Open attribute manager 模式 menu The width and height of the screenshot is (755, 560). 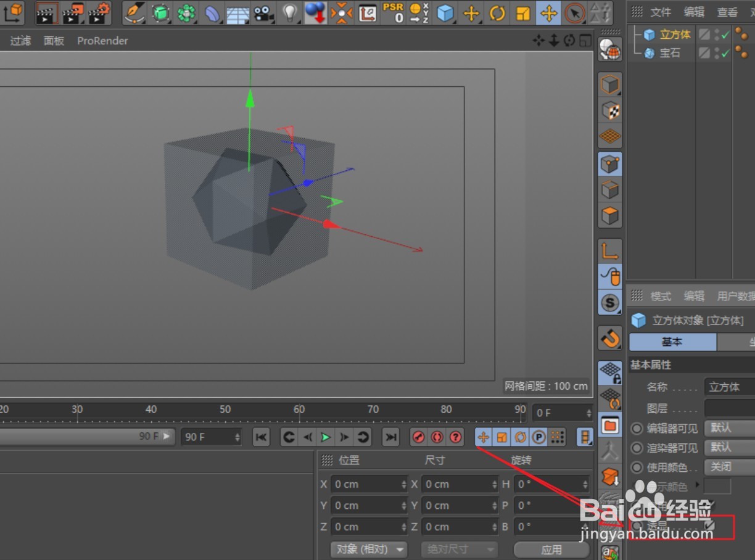(661, 296)
